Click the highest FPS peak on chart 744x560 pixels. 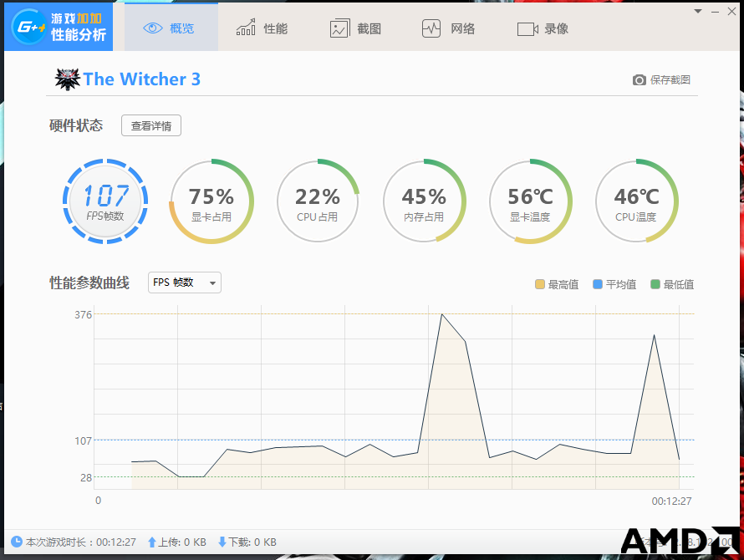(441, 314)
